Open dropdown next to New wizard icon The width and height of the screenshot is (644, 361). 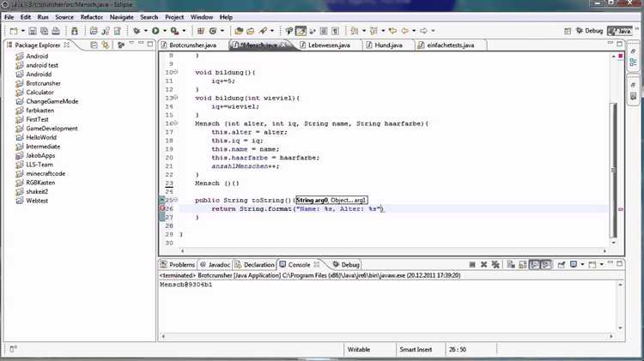pyautogui.click(x=23, y=31)
